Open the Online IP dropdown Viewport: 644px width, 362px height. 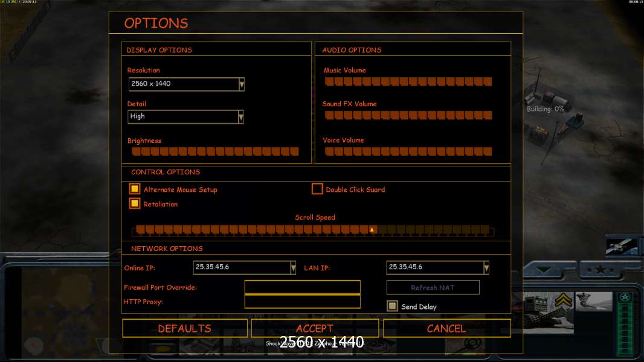coord(245,268)
